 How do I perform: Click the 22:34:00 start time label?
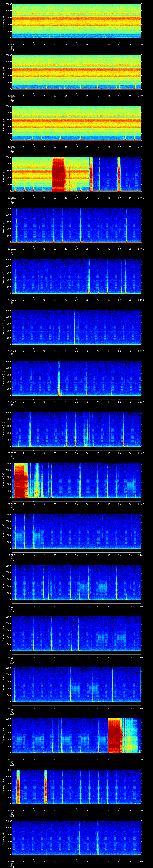[x=12, y=657]
